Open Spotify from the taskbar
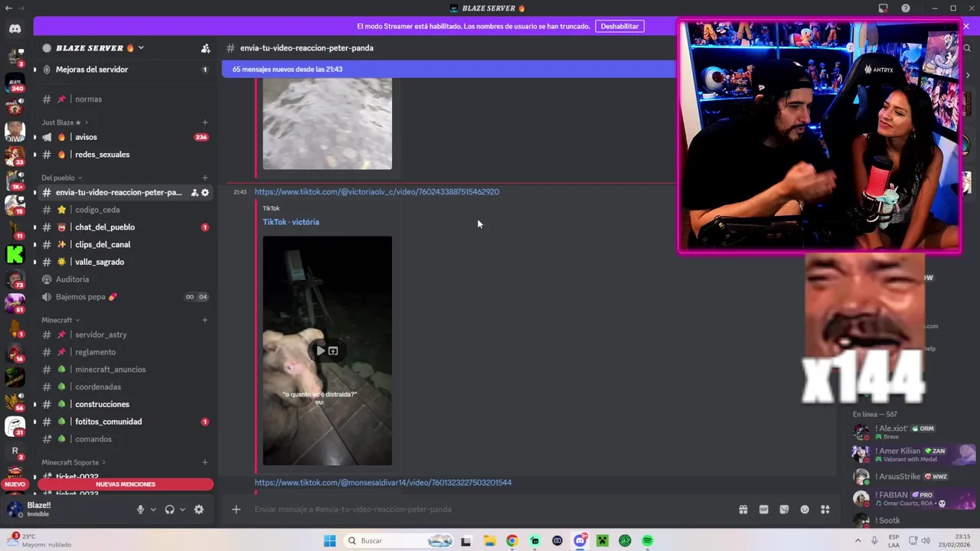 [x=648, y=541]
